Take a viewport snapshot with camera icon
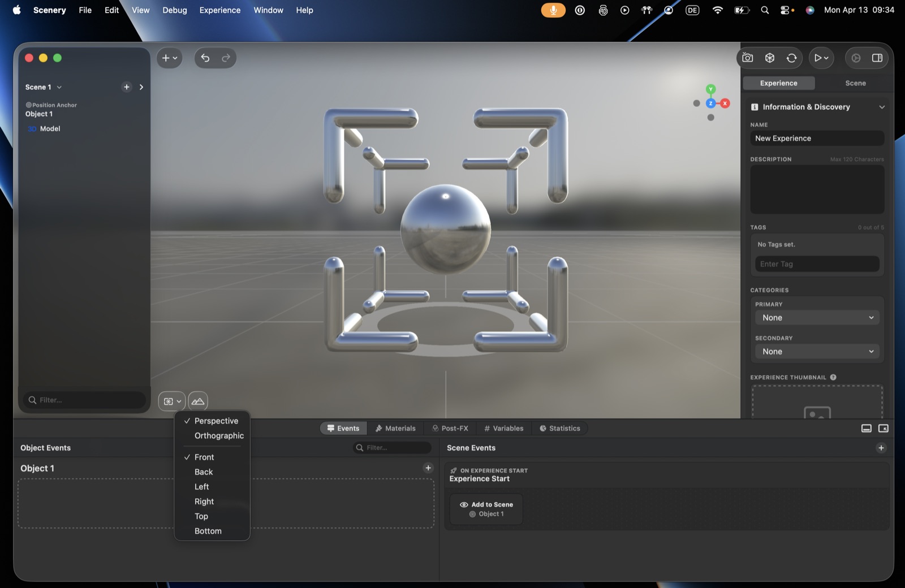The height and width of the screenshot is (588, 905). [748, 58]
